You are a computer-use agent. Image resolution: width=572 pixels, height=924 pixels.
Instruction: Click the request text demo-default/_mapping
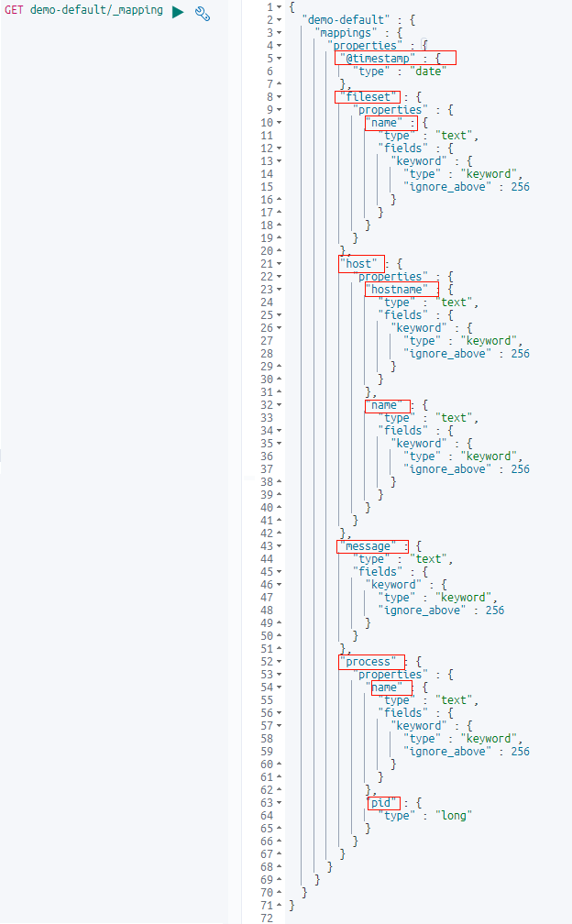(96, 10)
